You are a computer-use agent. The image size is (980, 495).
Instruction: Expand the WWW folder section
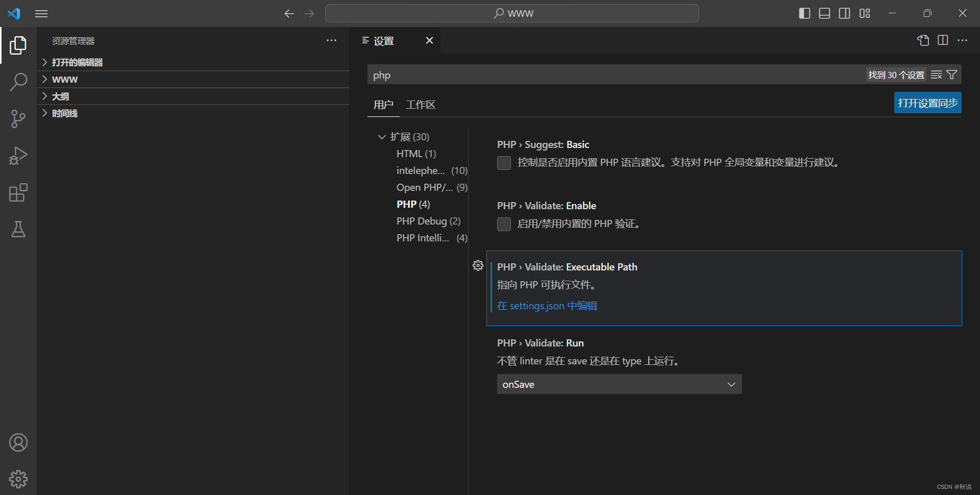point(193,79)
